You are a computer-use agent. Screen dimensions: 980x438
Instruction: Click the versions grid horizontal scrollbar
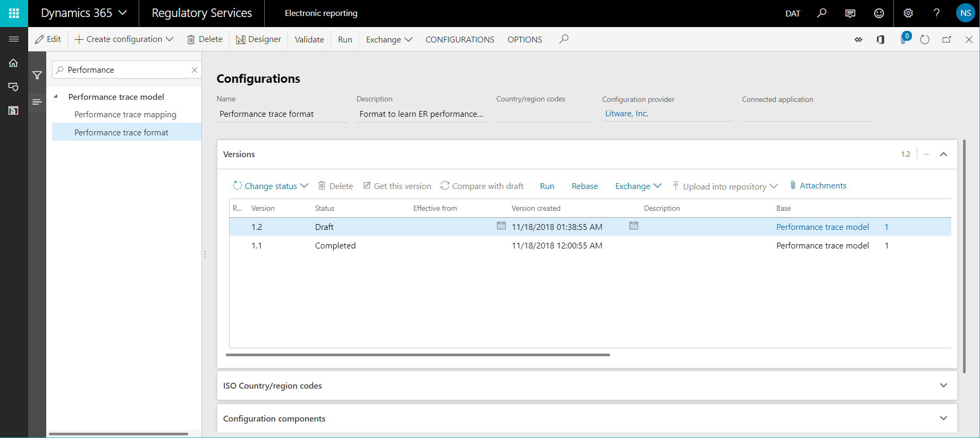418,355
